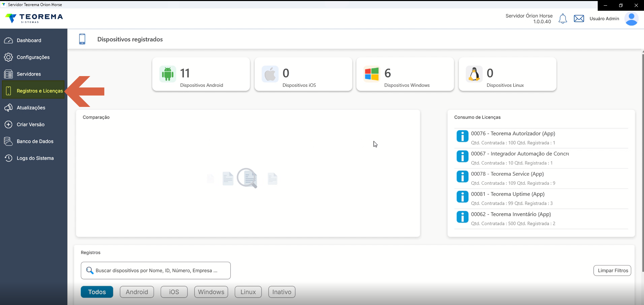Click the Dispositivos Linux label

(x=505, y=85)
